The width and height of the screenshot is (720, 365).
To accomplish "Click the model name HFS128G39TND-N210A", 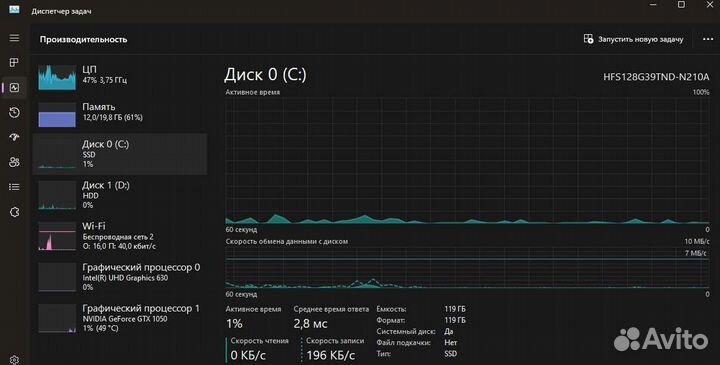I will (656, 77).
